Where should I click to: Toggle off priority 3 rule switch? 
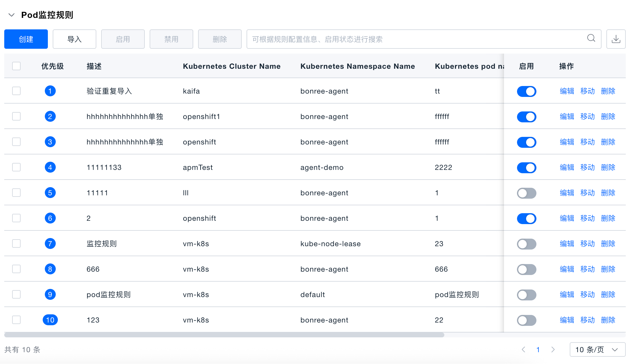[x=526, y=142]
